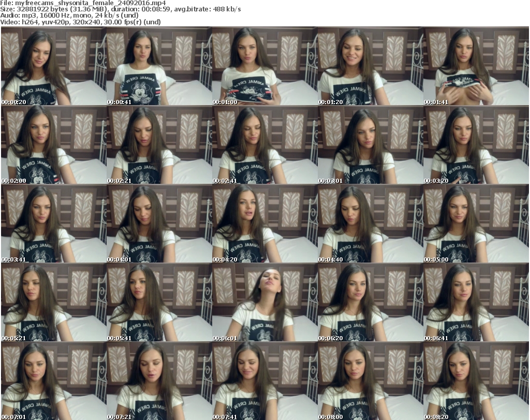Open the frame at 00:00:41
The image size is (530, 420).
point(159,66)
